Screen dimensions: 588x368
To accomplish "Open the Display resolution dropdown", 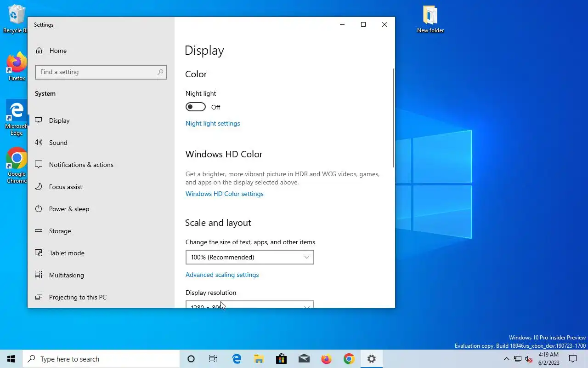I will (x=250, y=305).
